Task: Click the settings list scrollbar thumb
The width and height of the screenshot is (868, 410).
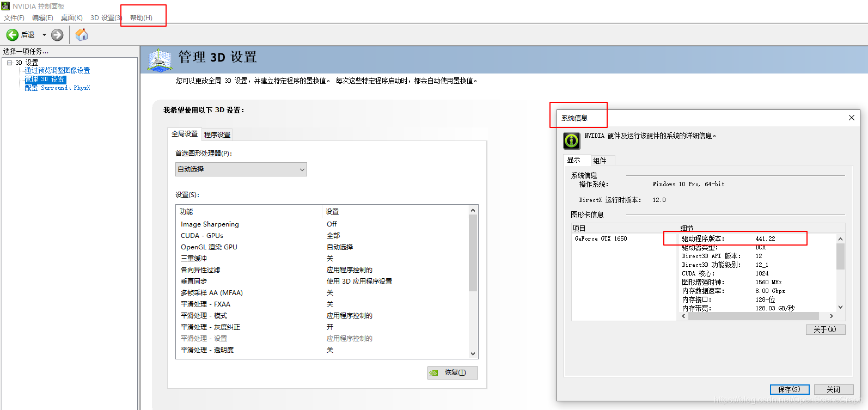Action: click(473, 253)
